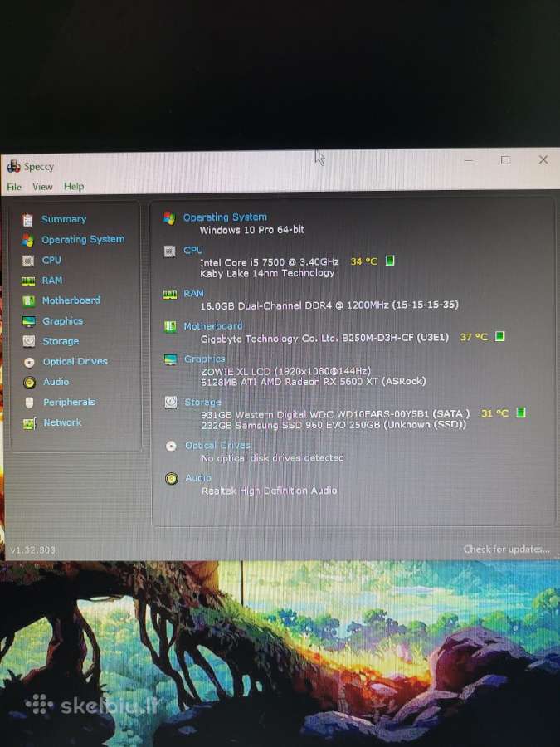Viewport: 560px width, 747px height.
Task: Open the Storage sidebar section
Action: click(x=61, y=341)
